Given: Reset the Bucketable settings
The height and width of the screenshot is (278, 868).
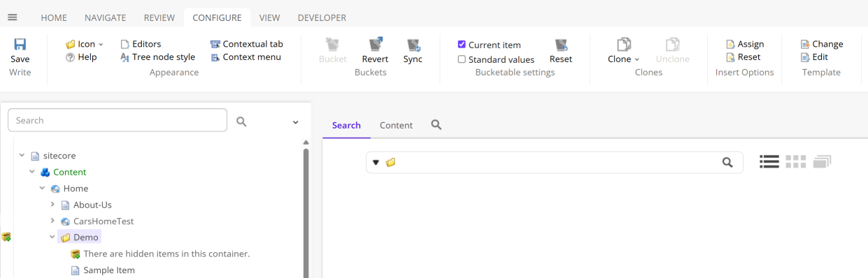Looking at the screenshot, I should [561, 51].
